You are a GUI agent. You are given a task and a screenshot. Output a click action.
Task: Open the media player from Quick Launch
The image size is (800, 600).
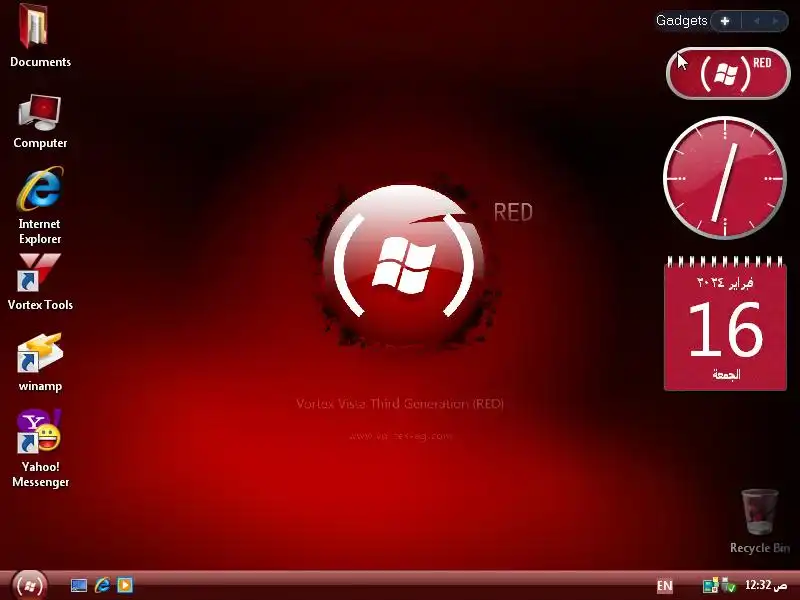125,585
